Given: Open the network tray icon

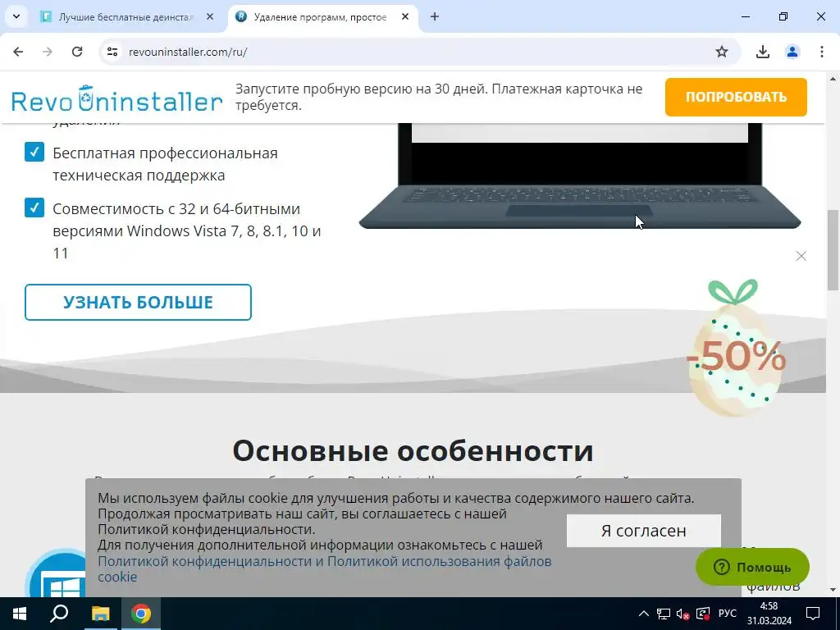Looking at the screenshot, I should coord(663,614).
